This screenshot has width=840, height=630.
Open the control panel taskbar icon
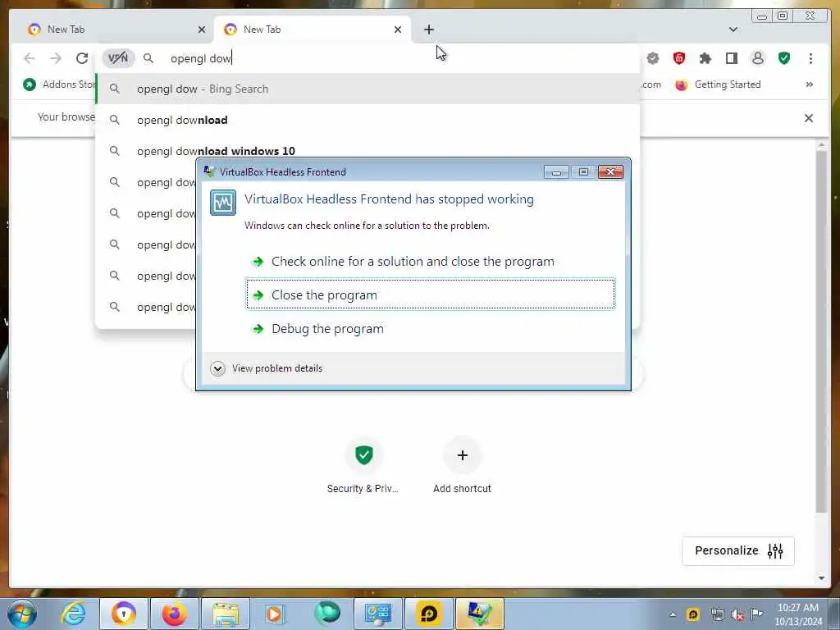(x=377, y=614)
